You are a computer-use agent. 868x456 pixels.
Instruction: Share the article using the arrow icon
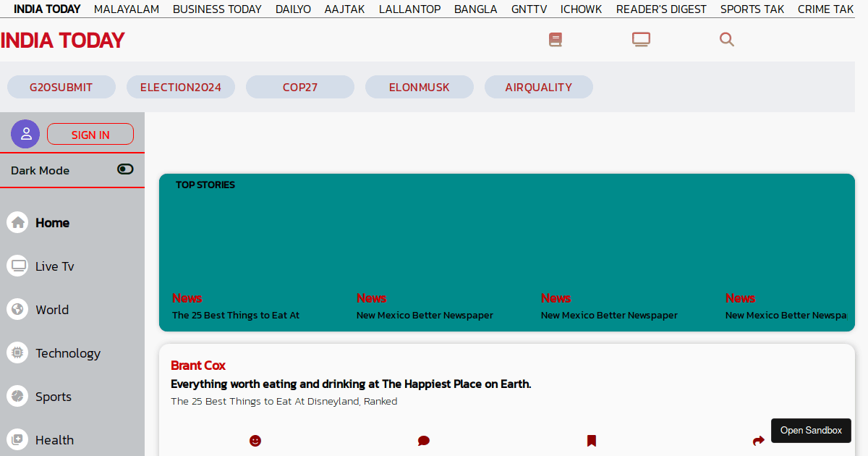(x=758, y=440)
